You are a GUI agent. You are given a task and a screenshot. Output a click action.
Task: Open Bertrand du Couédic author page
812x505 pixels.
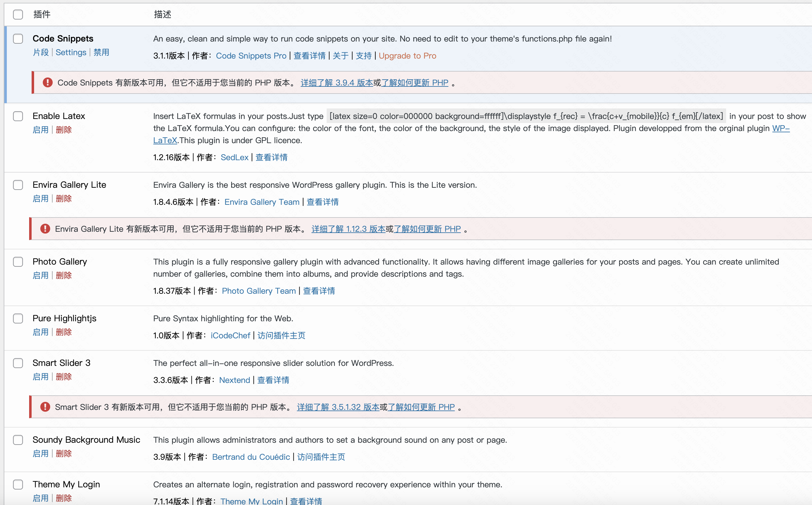[251, 457]
